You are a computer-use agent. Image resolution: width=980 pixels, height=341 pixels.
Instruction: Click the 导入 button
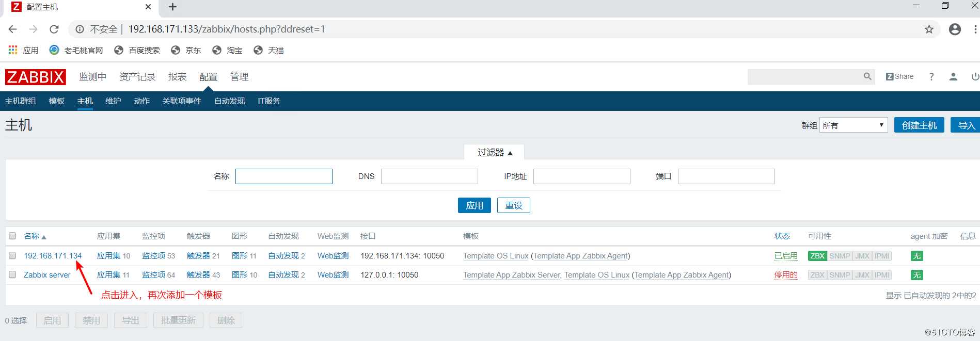[x=966, y=125]
